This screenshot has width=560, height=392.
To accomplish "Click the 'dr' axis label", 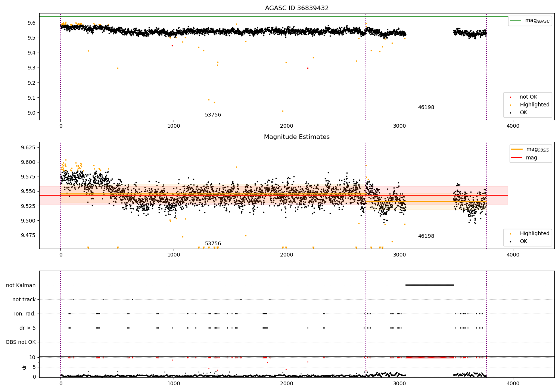I will coord(24,367).
